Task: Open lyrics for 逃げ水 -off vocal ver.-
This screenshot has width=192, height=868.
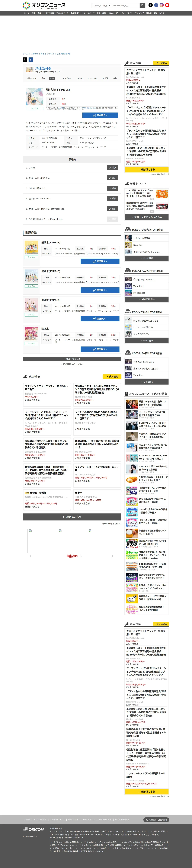Action: [112, 198]
